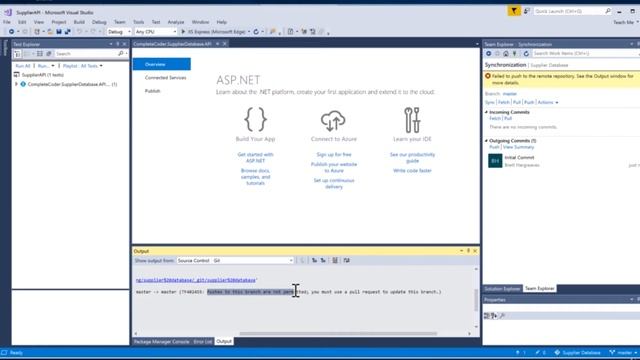Click the Learn your IDE tools icon
Screen dimensions: 640x360
[412, 120]
